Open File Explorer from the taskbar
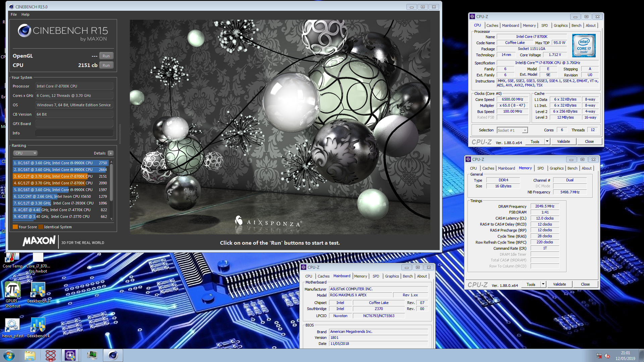The height and width of the screenshot is (362, 644). 30,355
